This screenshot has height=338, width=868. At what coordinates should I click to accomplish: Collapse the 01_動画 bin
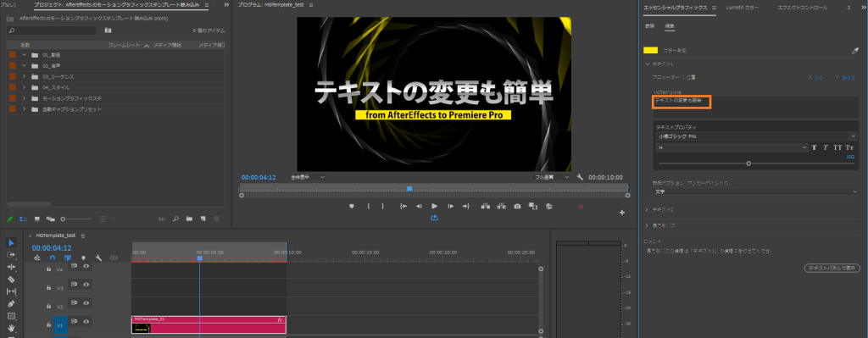pos(24,55)
